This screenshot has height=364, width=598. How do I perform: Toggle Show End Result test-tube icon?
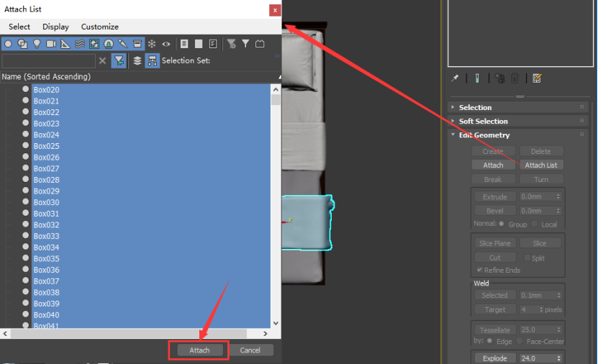click(477, 78)
